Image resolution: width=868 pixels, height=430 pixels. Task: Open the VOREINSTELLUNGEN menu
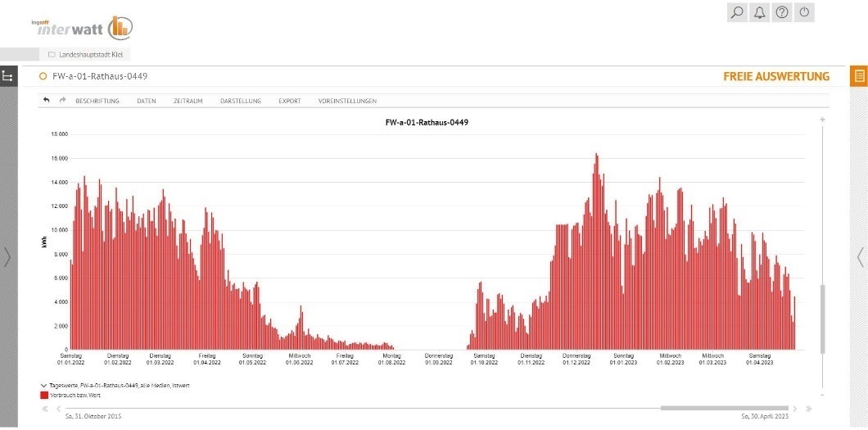(x=348, y=101)
